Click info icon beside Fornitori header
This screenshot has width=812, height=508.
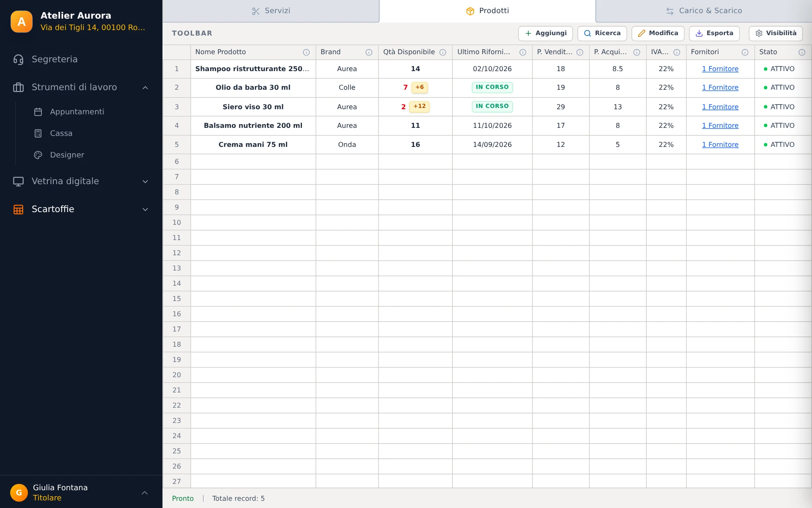(745, 52)
